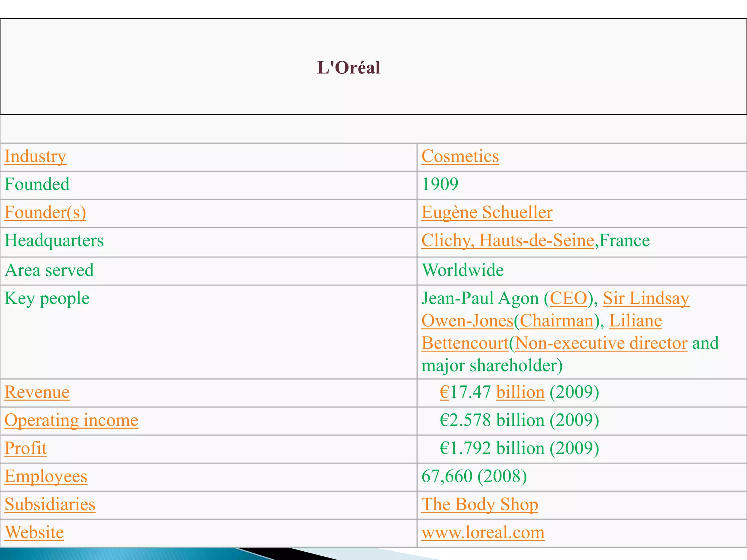Open the Bettencourt link
This screenshot has width=747, height=560.
coord(465,343)
